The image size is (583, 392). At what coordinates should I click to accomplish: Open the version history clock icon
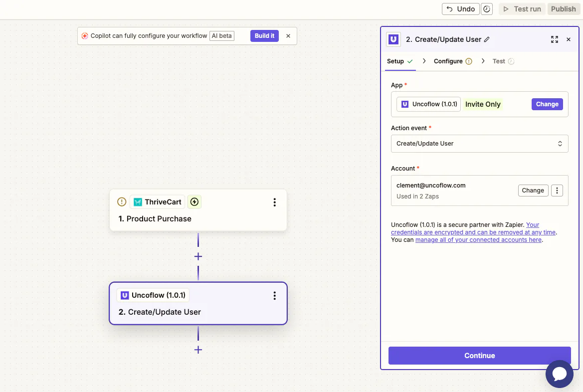[x=487, y=9]
